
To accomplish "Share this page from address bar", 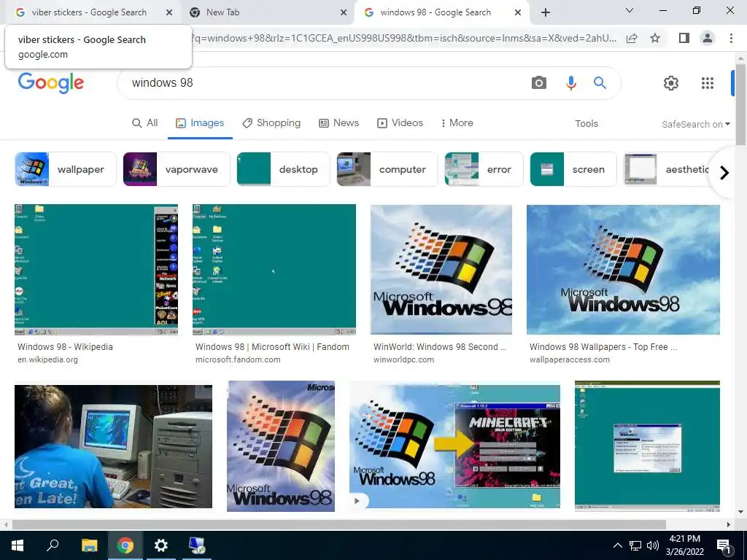I will pos(632,38).
